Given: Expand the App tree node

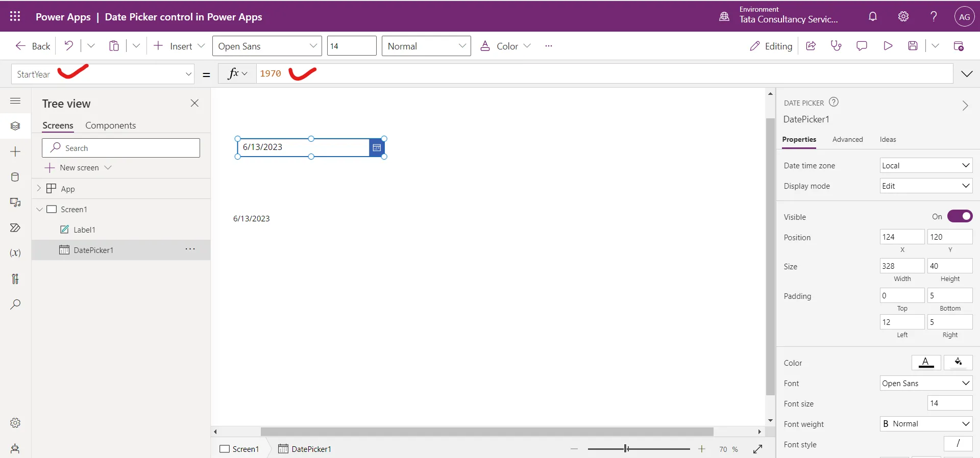Looking at the screenshot, I should click(x=39, y=188).
